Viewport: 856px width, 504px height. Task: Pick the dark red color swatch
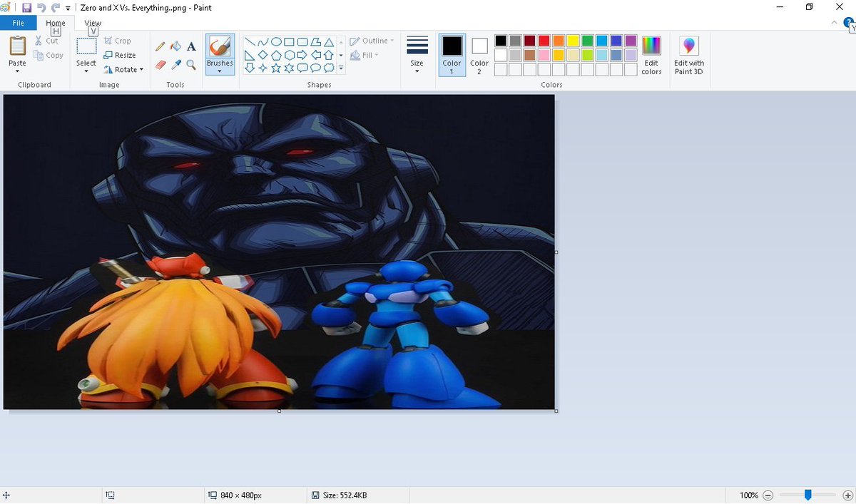pos(529,41)
